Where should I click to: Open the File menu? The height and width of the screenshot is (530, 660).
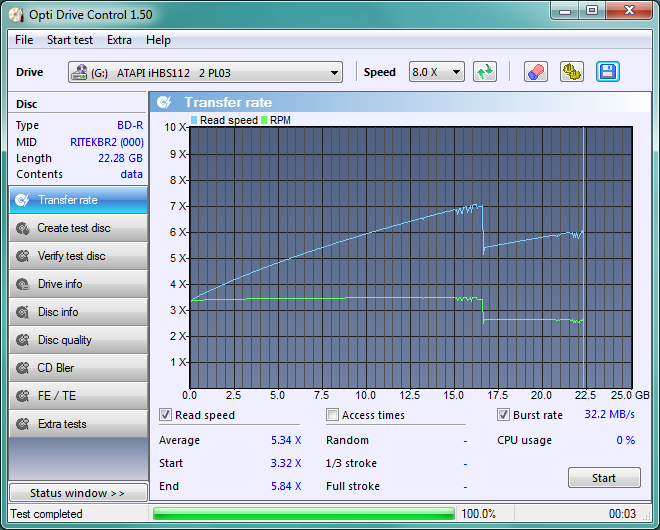pyautogui.click(x=24, y=40)
